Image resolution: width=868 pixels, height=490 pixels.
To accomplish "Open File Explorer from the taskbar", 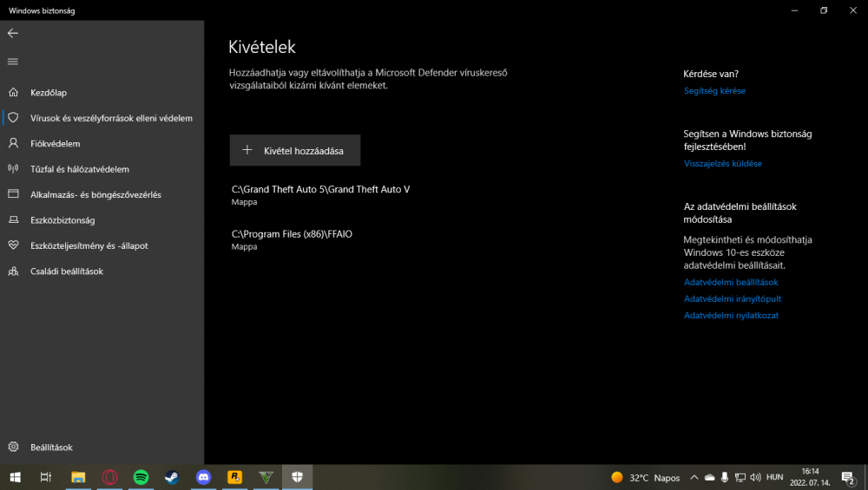I will click(78, 477).
